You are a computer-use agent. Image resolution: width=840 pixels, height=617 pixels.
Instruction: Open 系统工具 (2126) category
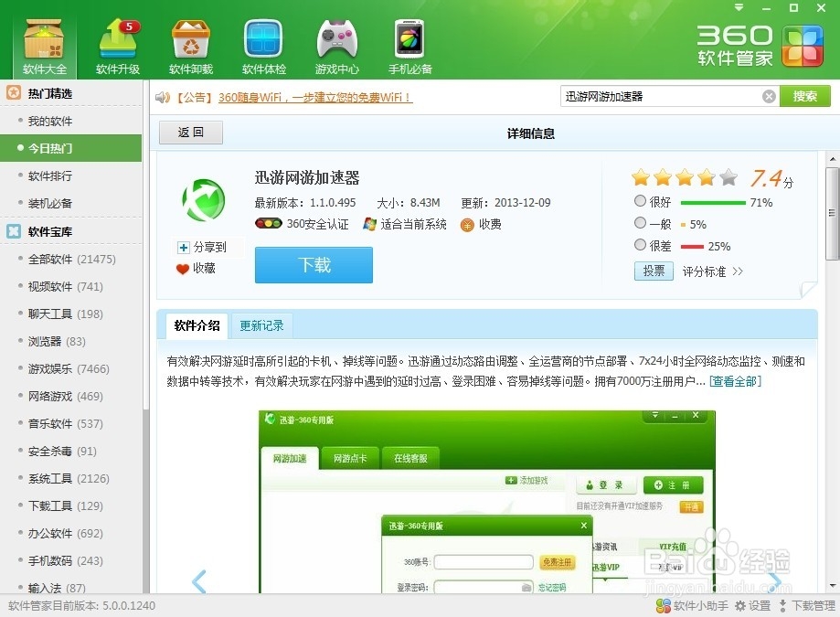70,478
